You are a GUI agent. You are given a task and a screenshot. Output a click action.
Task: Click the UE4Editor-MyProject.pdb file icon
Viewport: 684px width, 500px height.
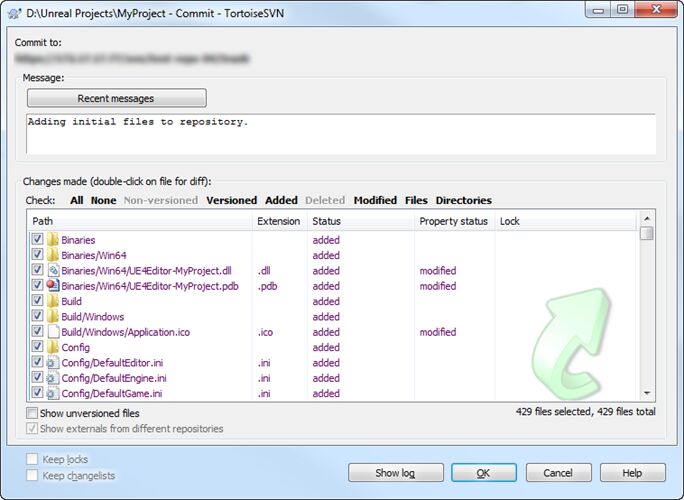pos(53,285)
